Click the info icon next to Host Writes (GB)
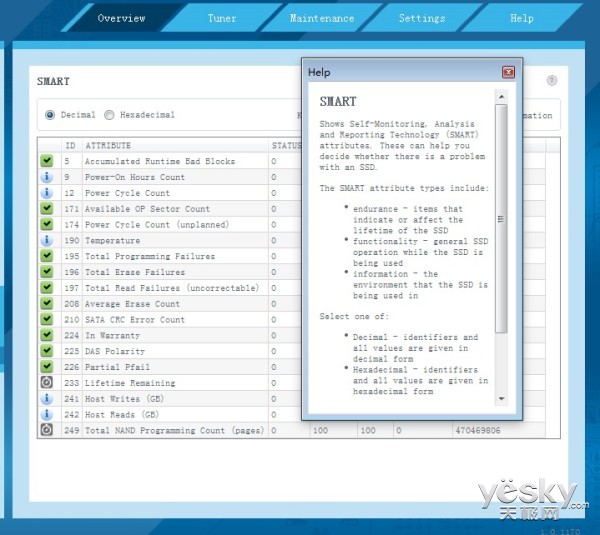 [47, 398]
